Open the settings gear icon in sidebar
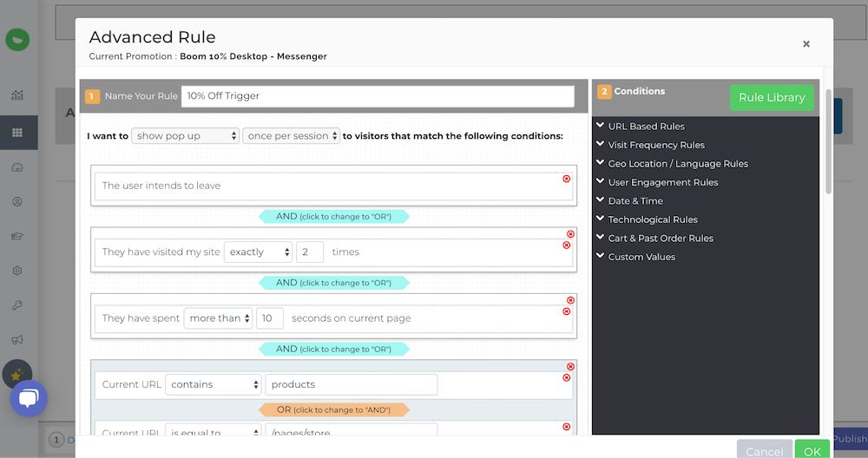Image resolution: width=868 pixels, height=458 pixels. (17, 271)
